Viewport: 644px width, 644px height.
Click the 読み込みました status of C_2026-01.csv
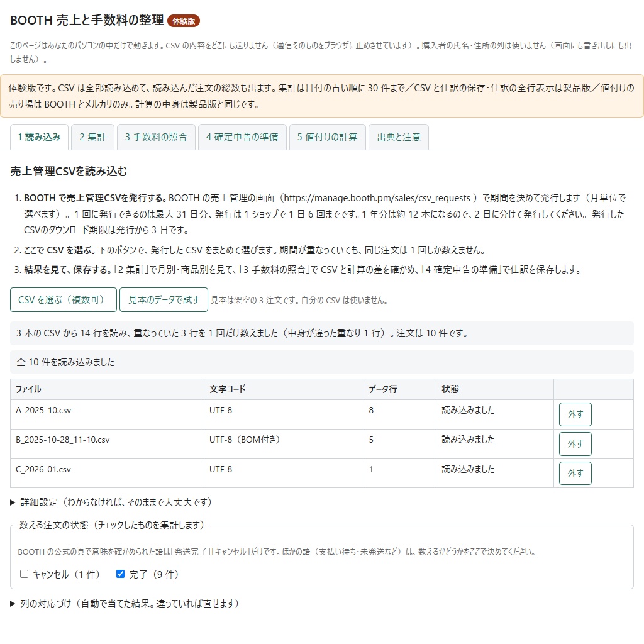468,469
